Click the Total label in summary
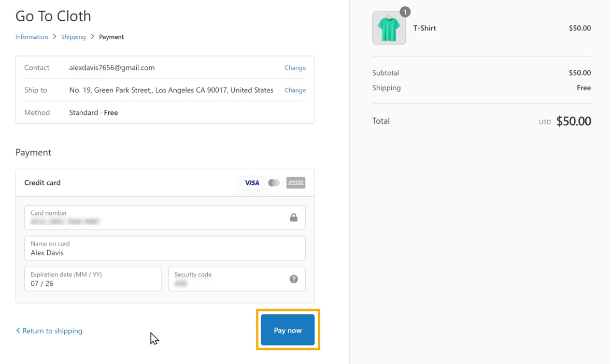 click(381, 121)
